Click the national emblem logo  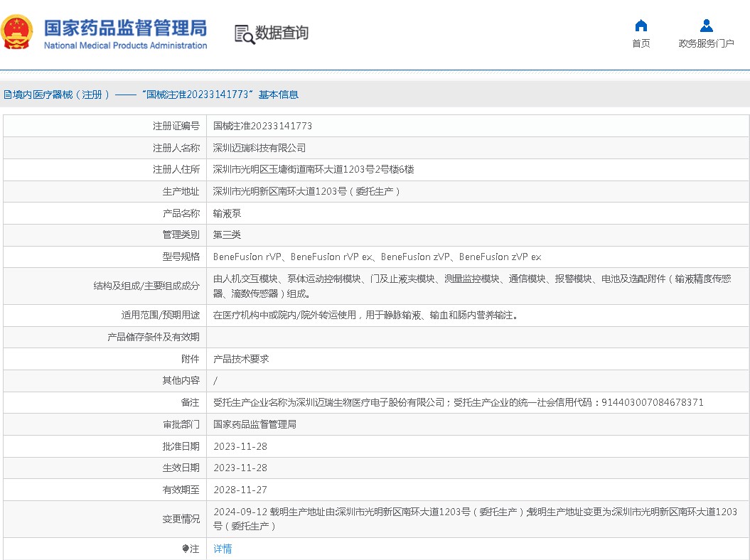click(x=17, y=32)
